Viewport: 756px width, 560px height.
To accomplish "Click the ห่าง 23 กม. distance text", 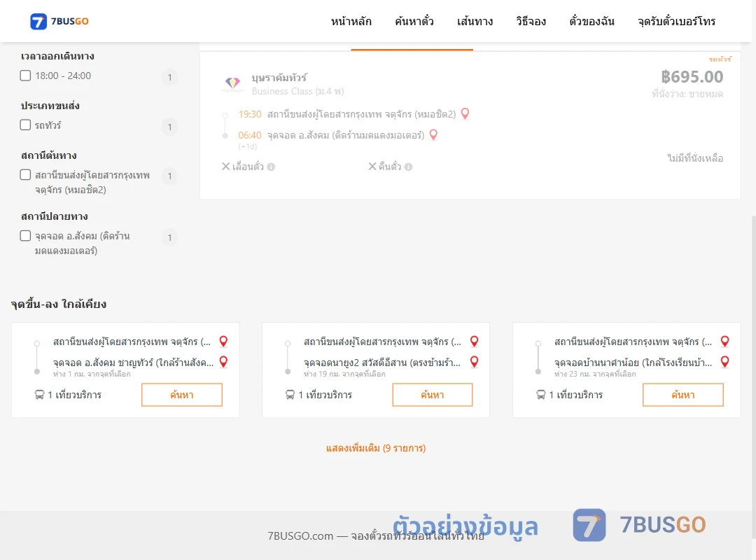I will [595, 374].
